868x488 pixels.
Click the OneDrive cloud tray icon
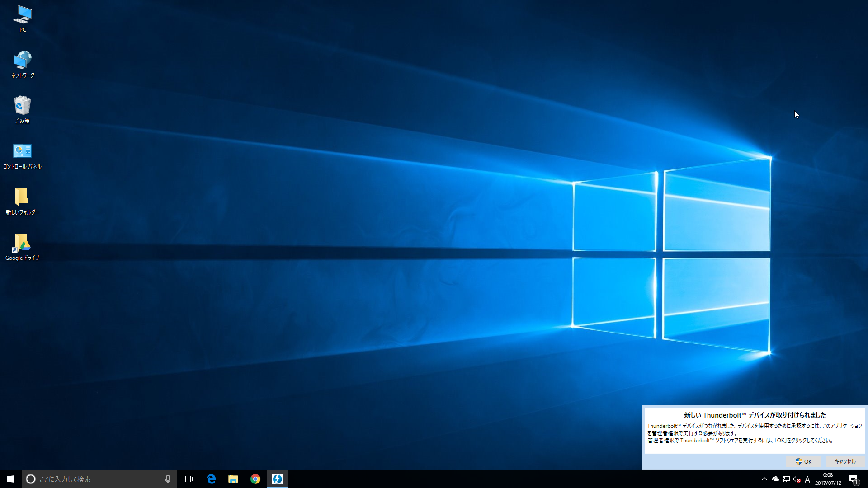(x=775, y=479)
